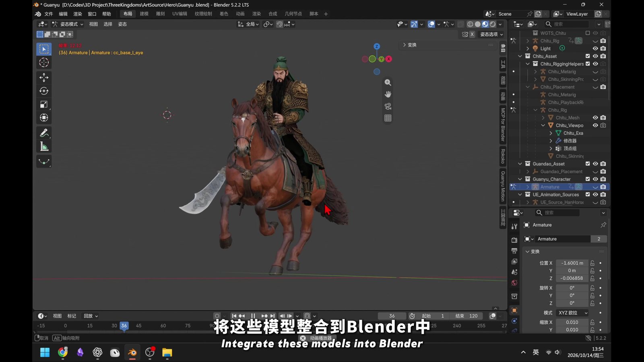Open File Explorer from the taskbar
This screenshot has height=362, width=644.
[x=167, y=353]
